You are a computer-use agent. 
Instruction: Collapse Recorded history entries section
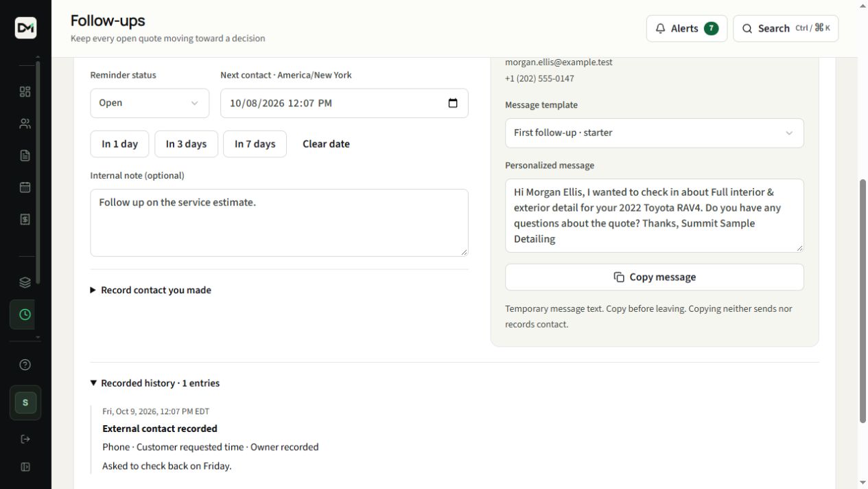click(155, 383)
